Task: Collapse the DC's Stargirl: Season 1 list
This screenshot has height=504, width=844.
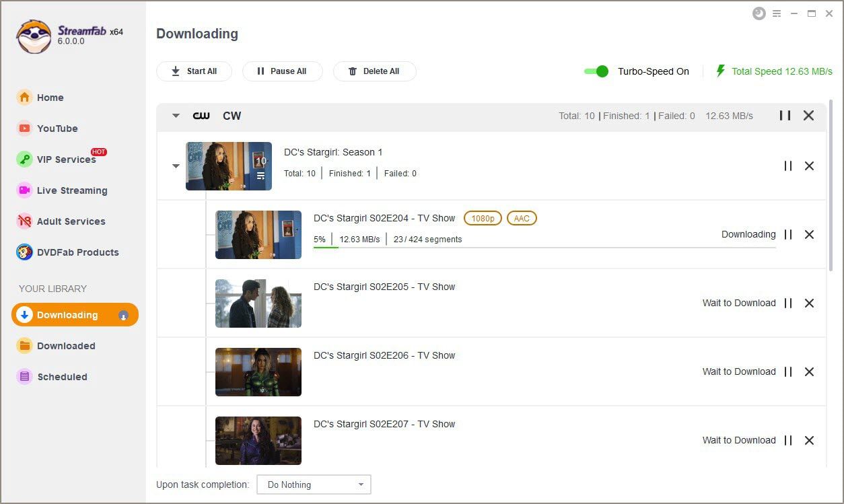Action: [x=176, y=166]
